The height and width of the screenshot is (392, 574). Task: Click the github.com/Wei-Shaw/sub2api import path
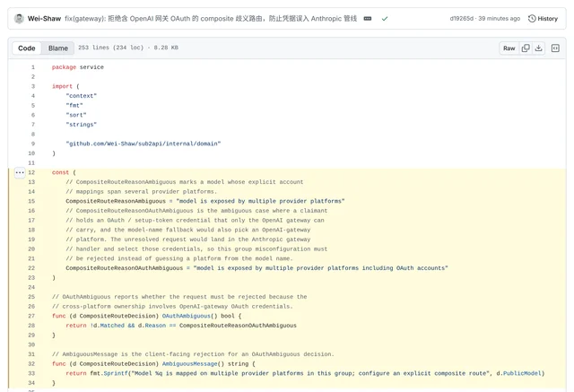(143, 144)
